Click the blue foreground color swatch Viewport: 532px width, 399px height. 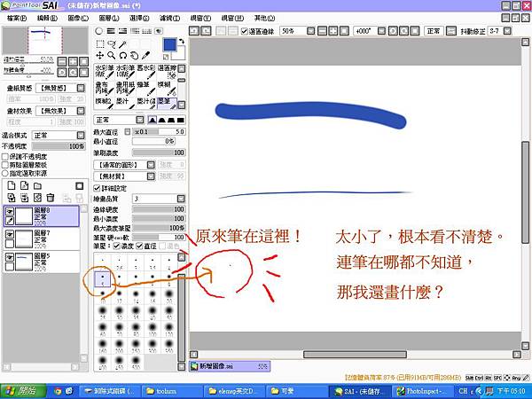point(169,44)
